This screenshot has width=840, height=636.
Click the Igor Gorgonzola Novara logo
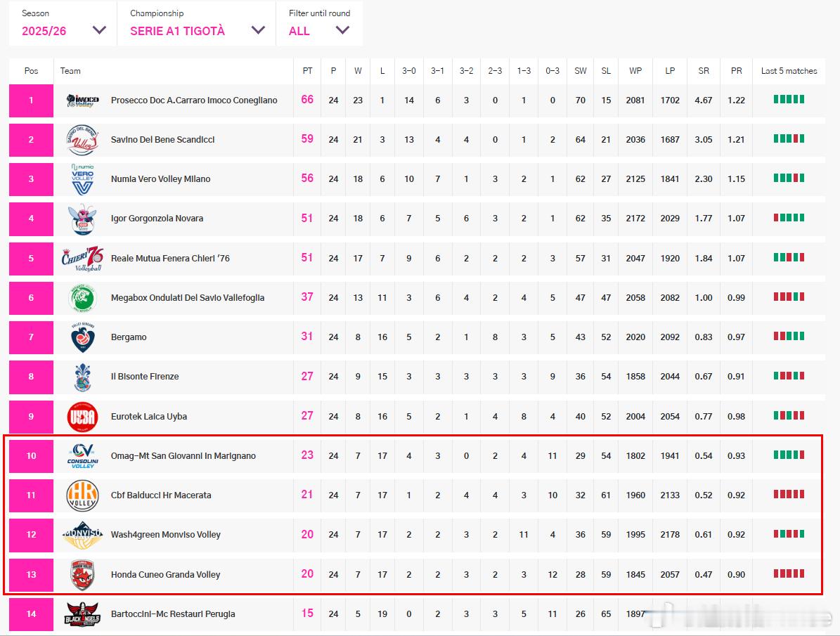click(x=82, y=219)
